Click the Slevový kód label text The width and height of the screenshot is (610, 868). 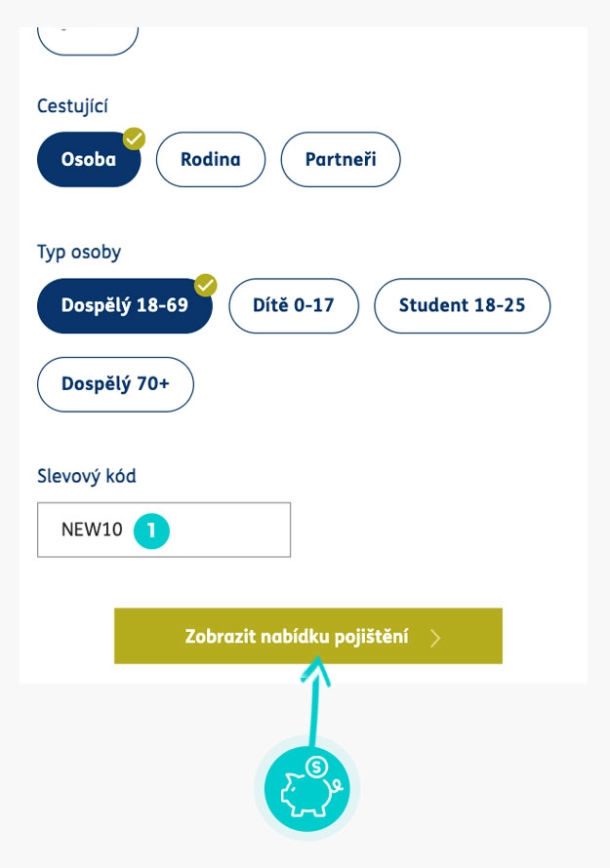87,476
